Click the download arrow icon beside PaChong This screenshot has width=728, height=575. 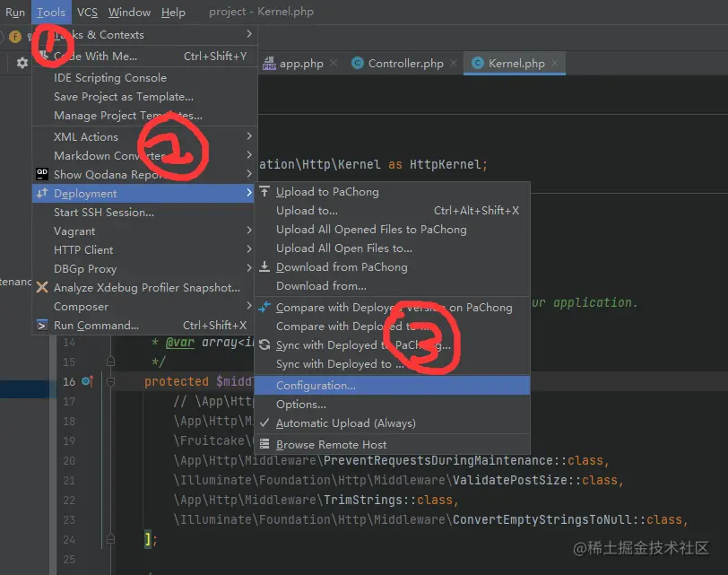(x=264, y=266)
